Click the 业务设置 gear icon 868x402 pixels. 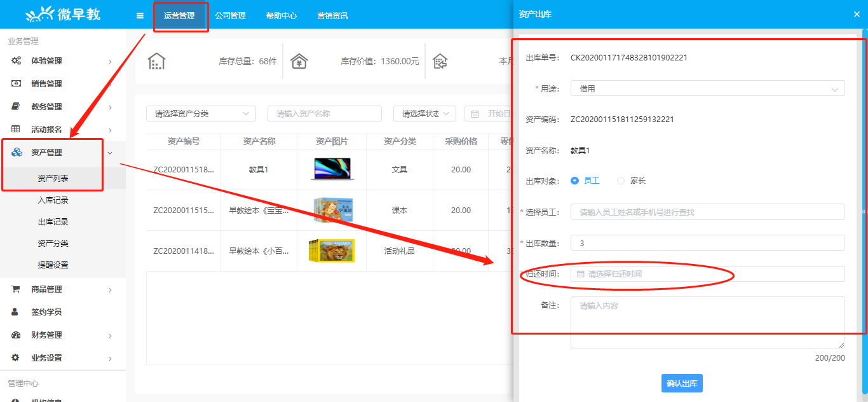point(16,358)
